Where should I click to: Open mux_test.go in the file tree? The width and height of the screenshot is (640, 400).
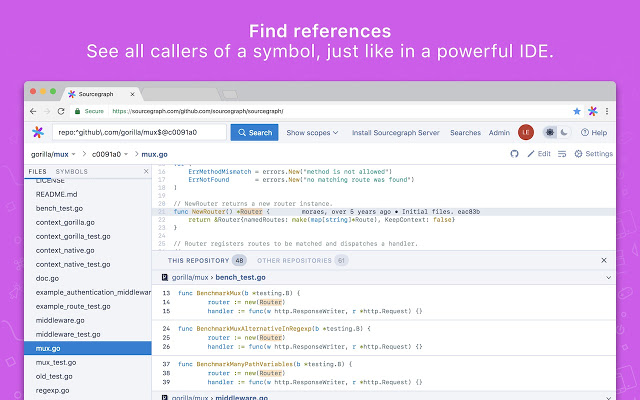click(56, 362)
